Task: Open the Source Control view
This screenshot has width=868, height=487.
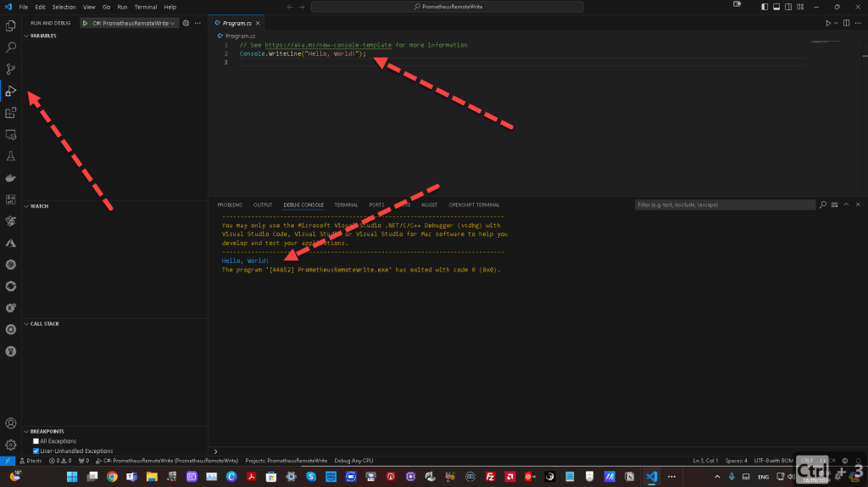Action: pos(10,70)
